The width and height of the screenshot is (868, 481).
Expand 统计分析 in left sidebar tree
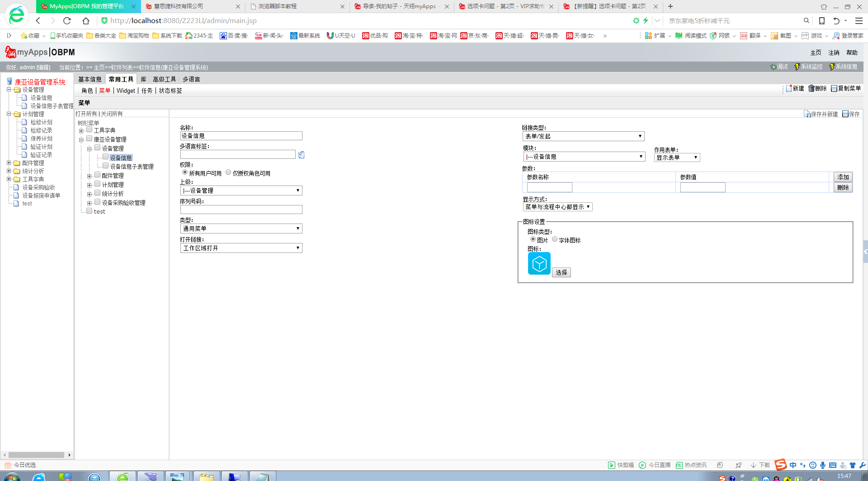9,171
